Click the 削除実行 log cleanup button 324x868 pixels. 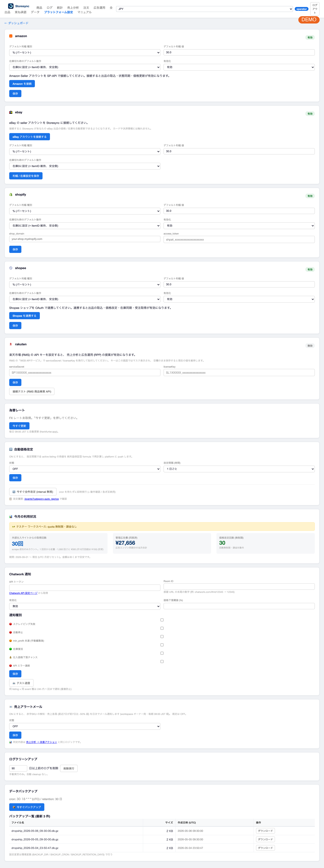(x=69, y=769)
